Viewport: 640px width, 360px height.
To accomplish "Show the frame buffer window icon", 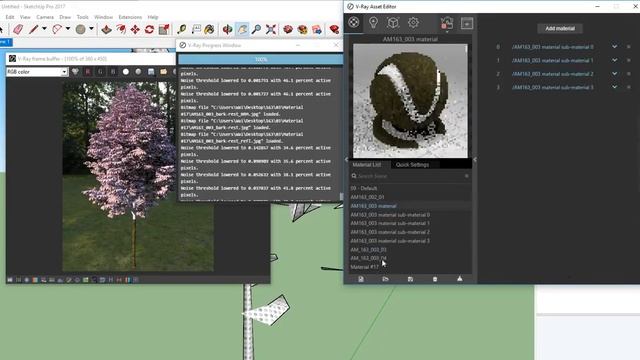I will tap(467, 23).
